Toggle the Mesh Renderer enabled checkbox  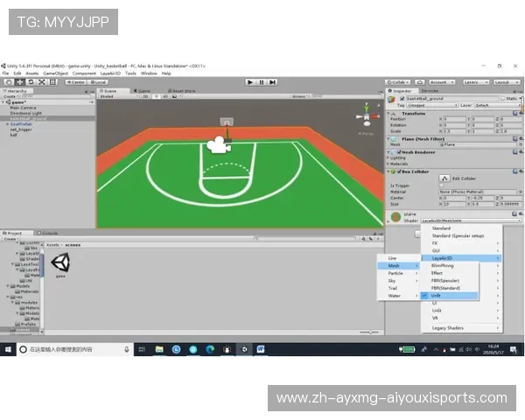coord(399,151)
